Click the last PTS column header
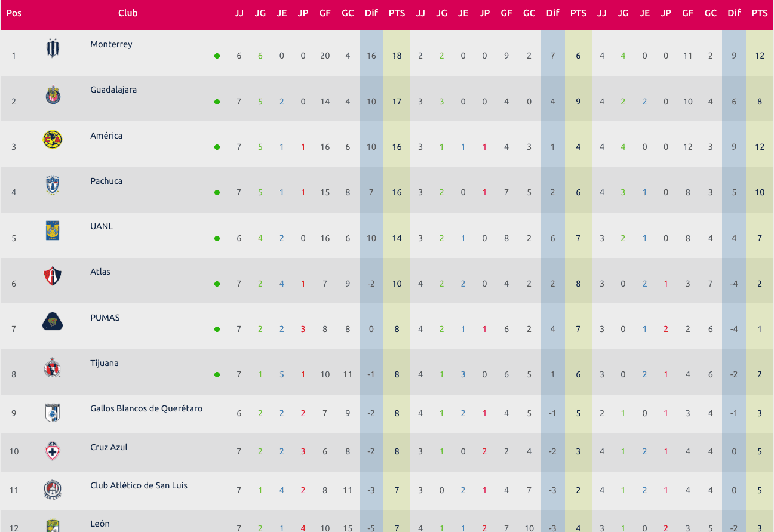This screenshot has height=532, width=774. pos(760,13)
